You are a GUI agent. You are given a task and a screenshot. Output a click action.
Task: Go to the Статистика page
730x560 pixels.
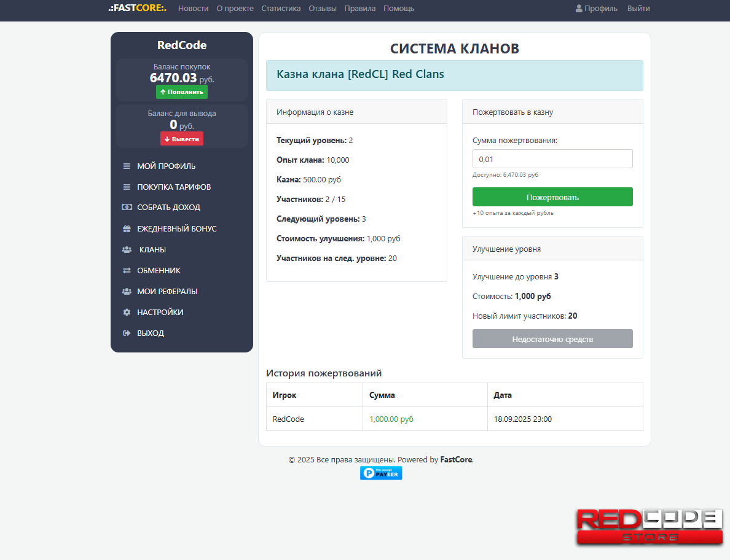(281, 9)
